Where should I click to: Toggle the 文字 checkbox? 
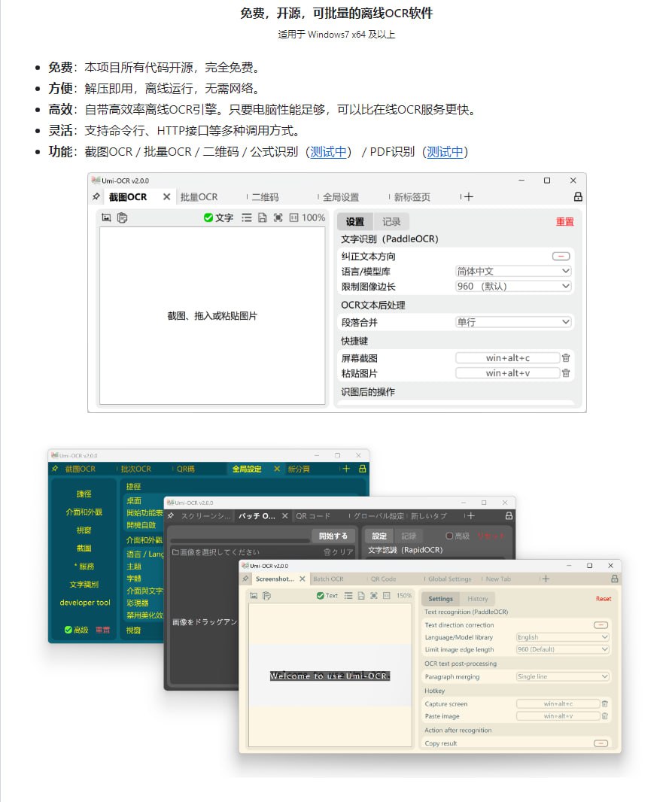(208, 217)
